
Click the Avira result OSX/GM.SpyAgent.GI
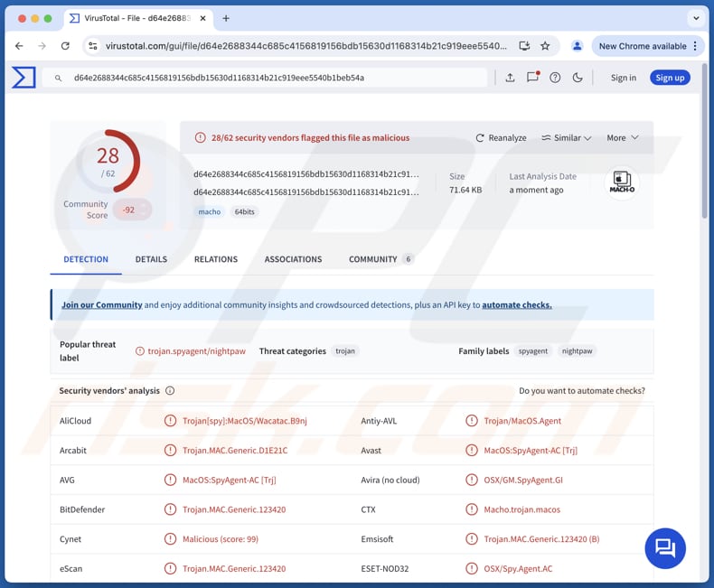tap(523, 481)
